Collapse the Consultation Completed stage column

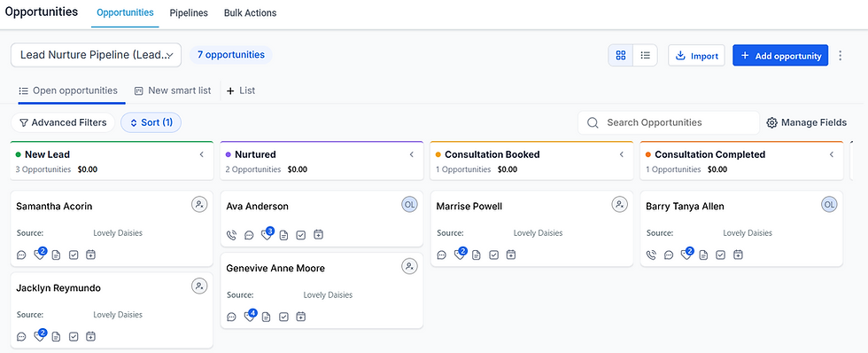click(831, 154)
